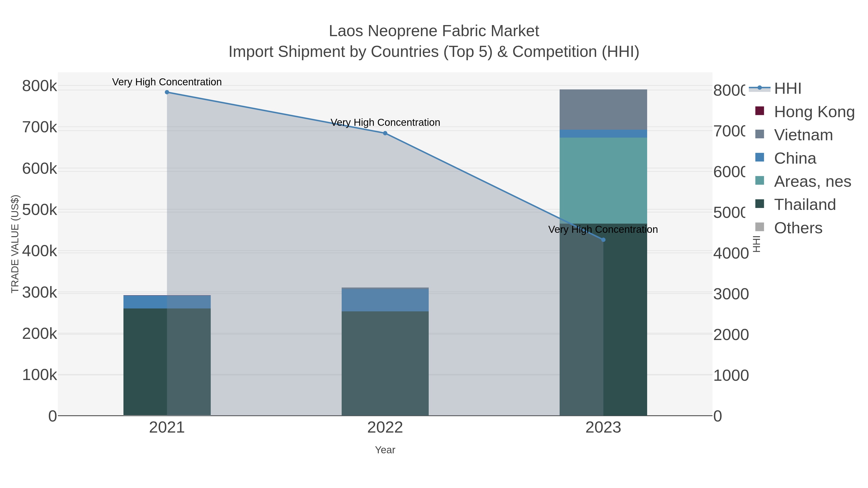Click Very High Concentration label above 2022
Screen dimensions: 868x488
(x=385, y=122)
